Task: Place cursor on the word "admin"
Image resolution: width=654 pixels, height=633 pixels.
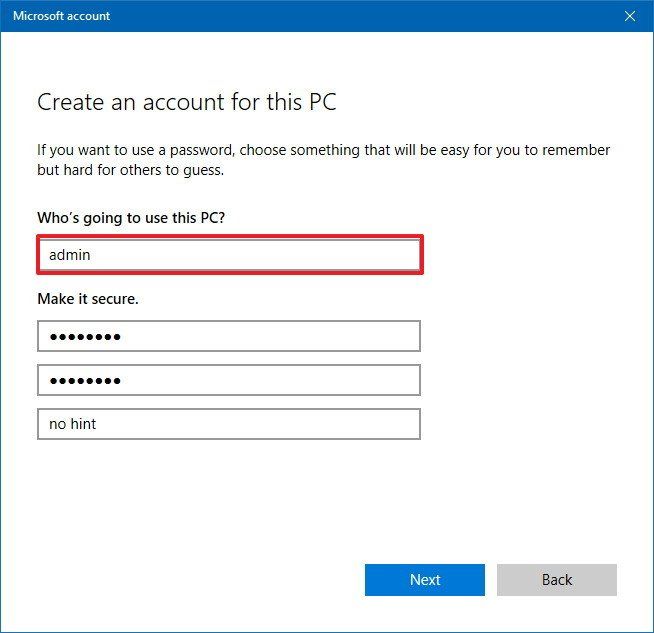Action: pos(70,255)
